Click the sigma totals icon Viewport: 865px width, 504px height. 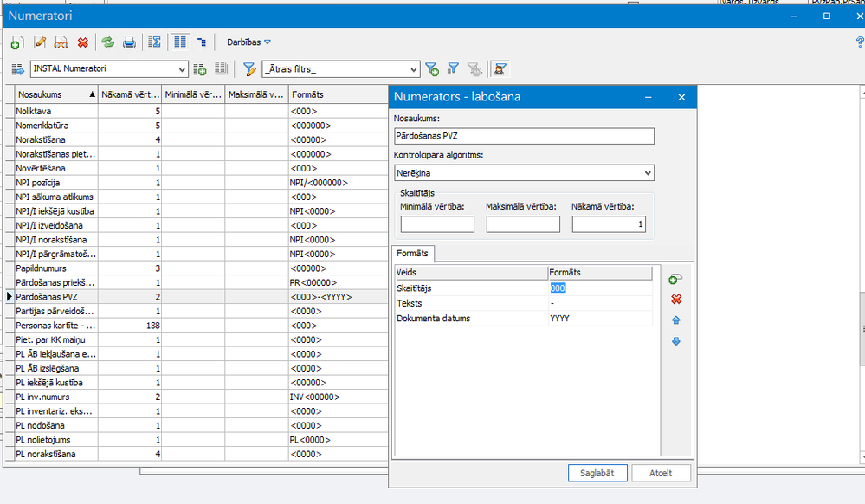pos(155,42)
